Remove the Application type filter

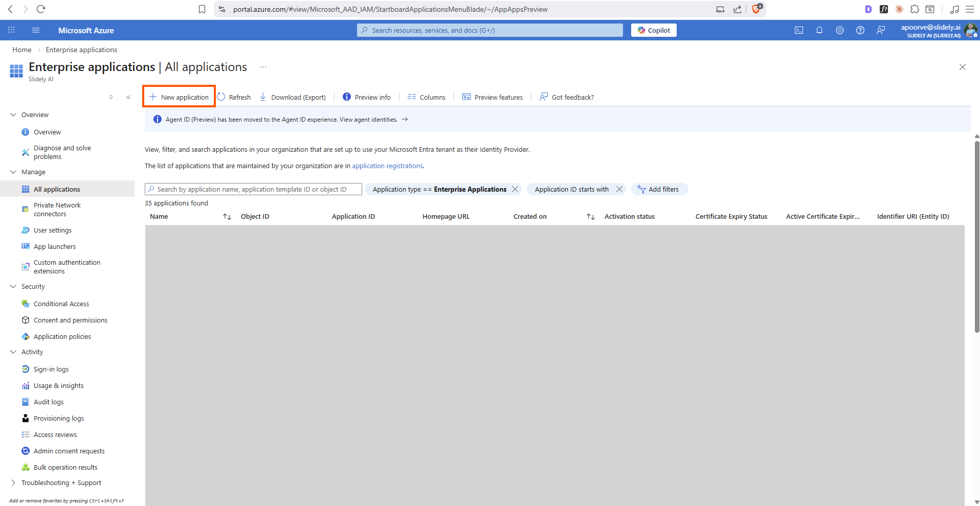(515, 189)
